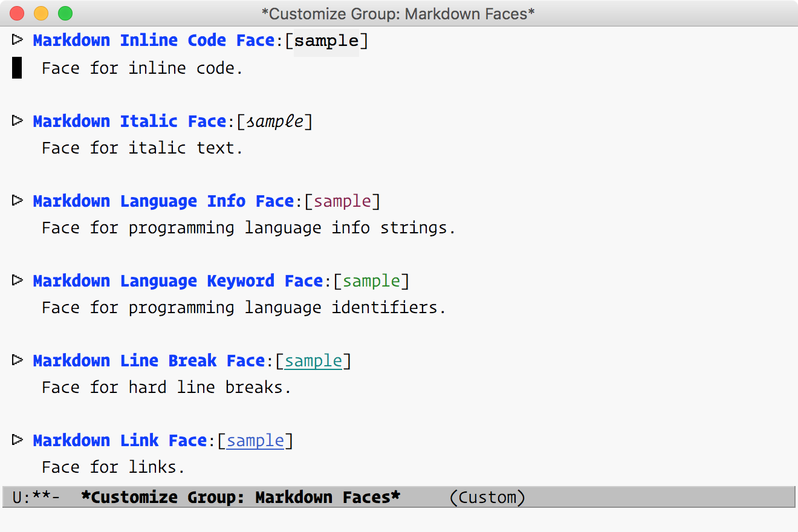Expand the Markdown Link Face entry
Image resolution: width=798 pixels, height=532 pixels.
click(x=18, y=440)
